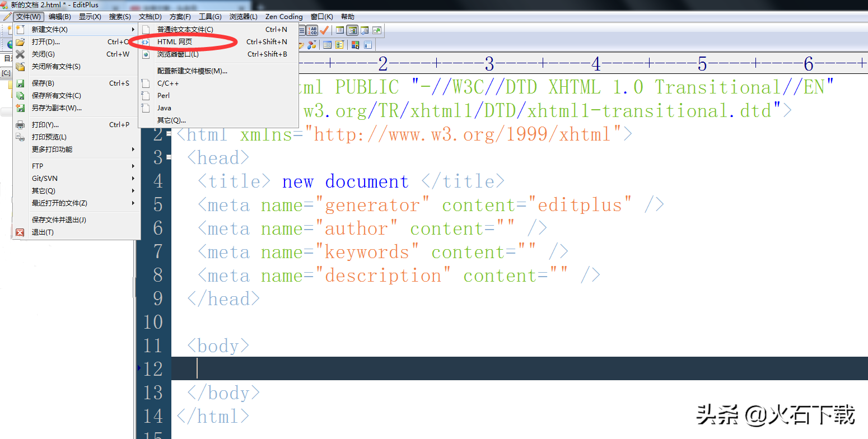
Task: Open the 搜索(S) menu
Action: (120, 17)
